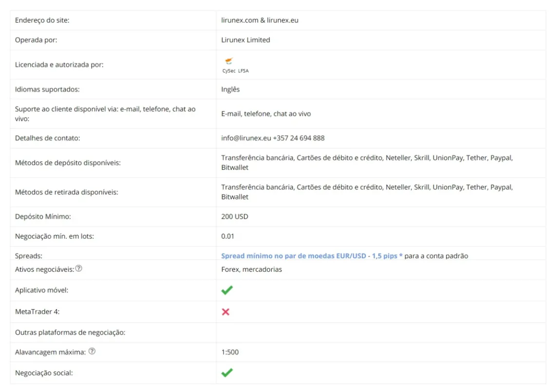Click the help icon beside Ativos negociáveis
Viewport: 558px width, 392px height.
coord(79,268)
